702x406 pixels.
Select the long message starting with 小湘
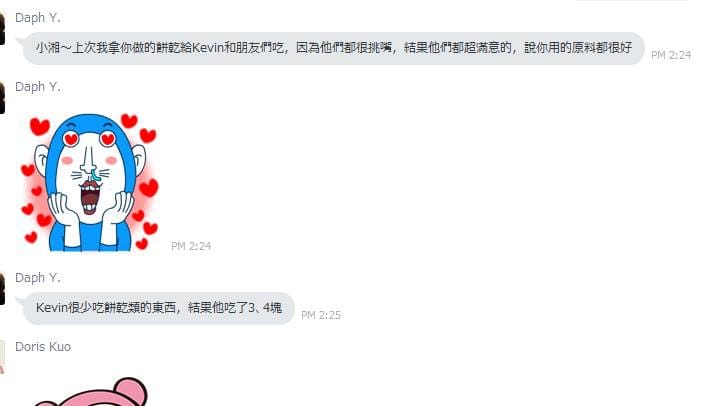point(334,48)
